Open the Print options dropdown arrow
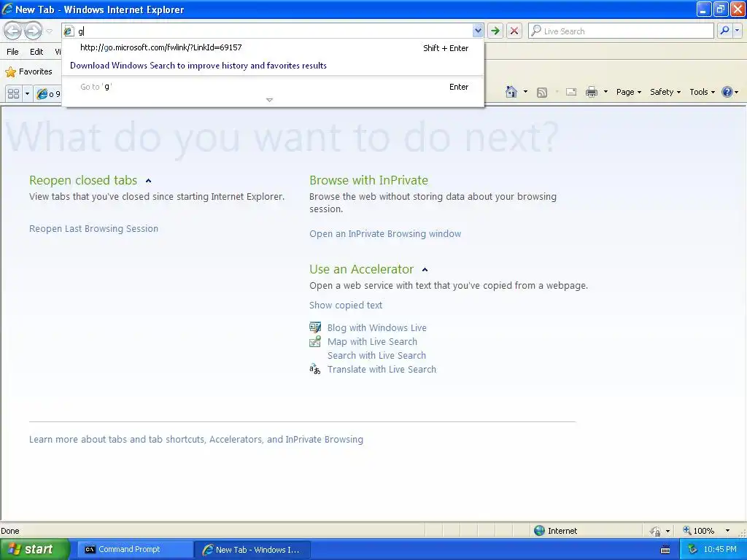747x560 pixels. click(x=605, y=92)
